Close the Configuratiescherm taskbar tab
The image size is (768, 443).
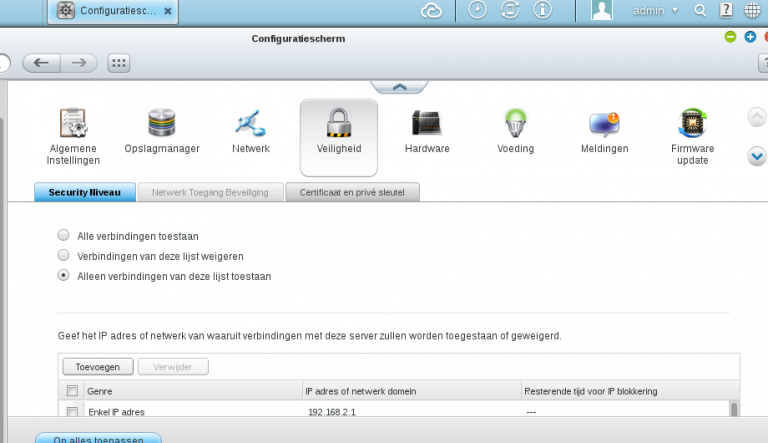tap(168, 11)
